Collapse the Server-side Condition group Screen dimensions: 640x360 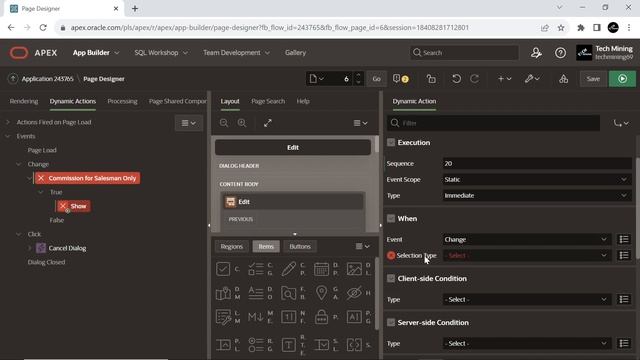[x=391, y=322]
